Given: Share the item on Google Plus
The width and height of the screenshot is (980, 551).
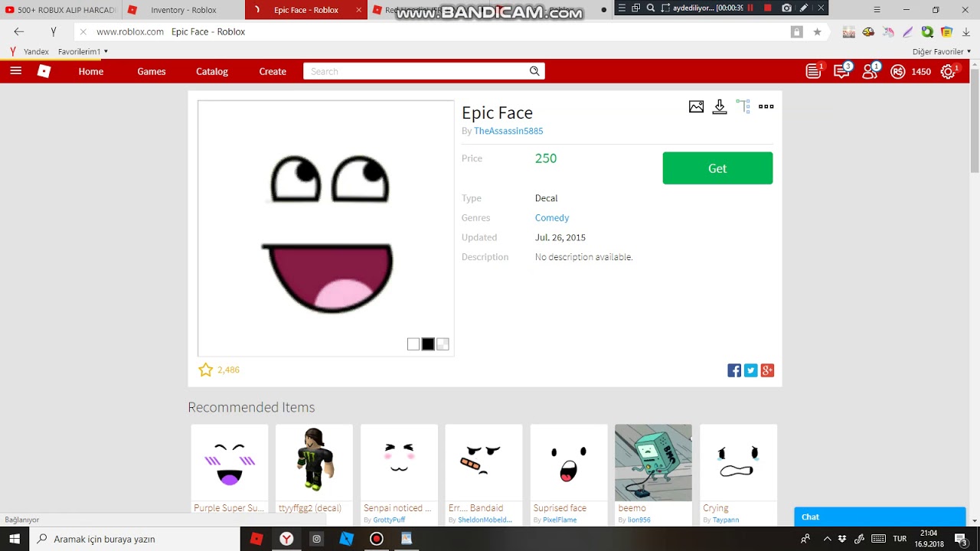Looking at the screenshot, I should point(767,370).
